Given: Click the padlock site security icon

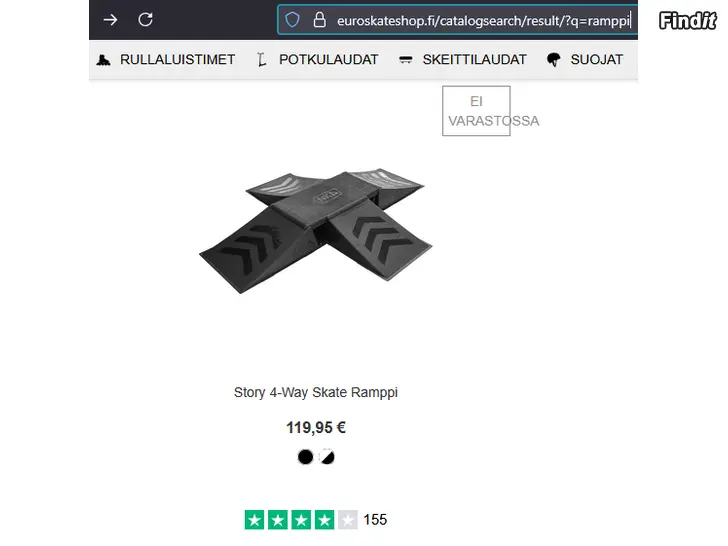Looking at the screenshot, I should coord(319,20).
